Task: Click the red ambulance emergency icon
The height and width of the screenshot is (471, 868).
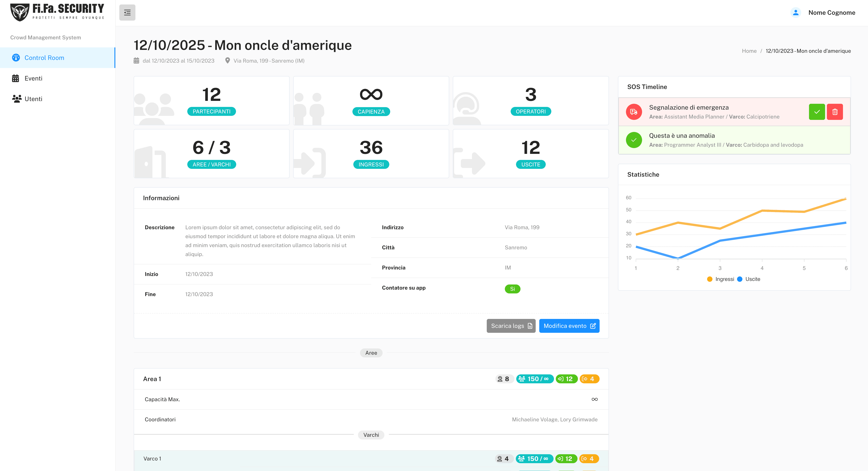Action: (634, 112)
